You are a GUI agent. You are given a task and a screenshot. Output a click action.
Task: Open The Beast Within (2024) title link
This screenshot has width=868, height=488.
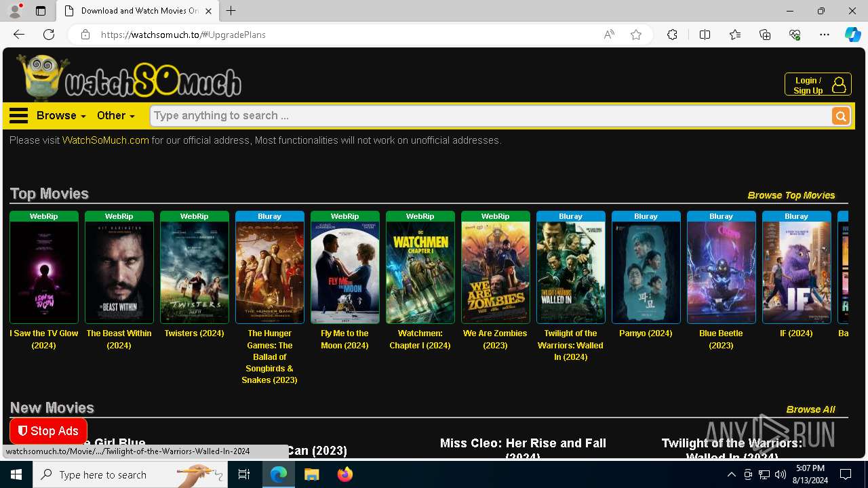[119, 340]
